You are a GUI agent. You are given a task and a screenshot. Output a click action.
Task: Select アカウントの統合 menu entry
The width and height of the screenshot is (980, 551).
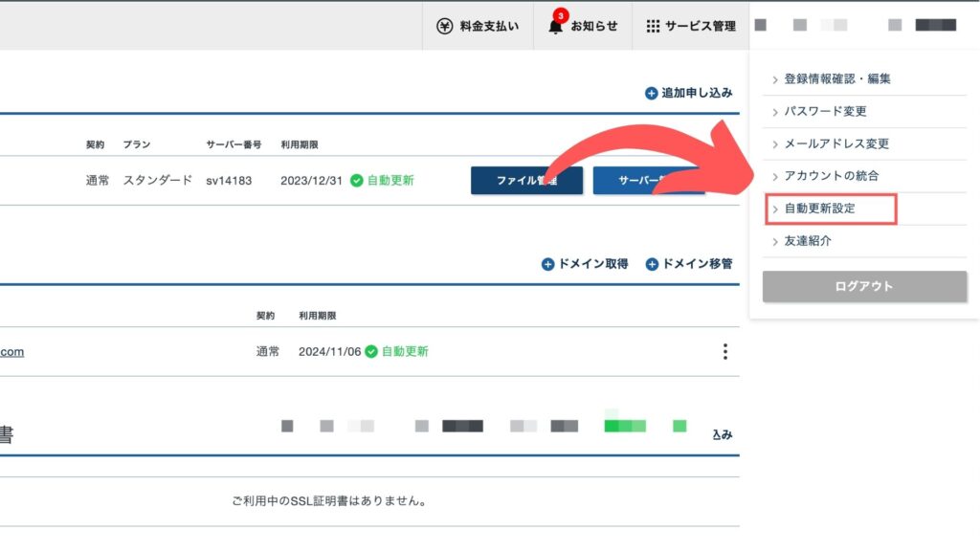tap(864, 176)
